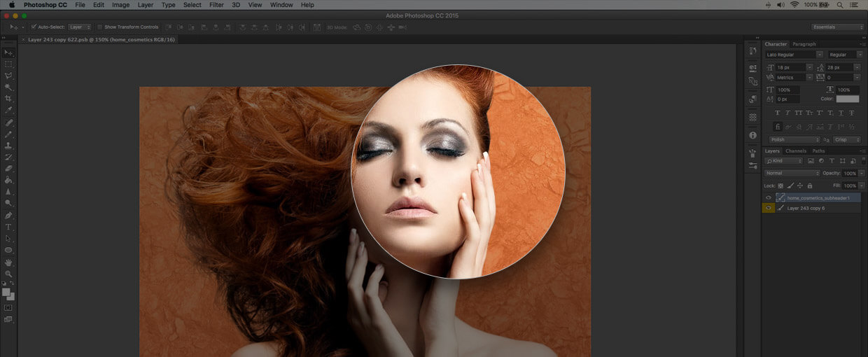Hide the Layer 243 copy 6 layer
The height and width of the screenshot is (357, 868).
pyautogui.click(x=769, y=208)
